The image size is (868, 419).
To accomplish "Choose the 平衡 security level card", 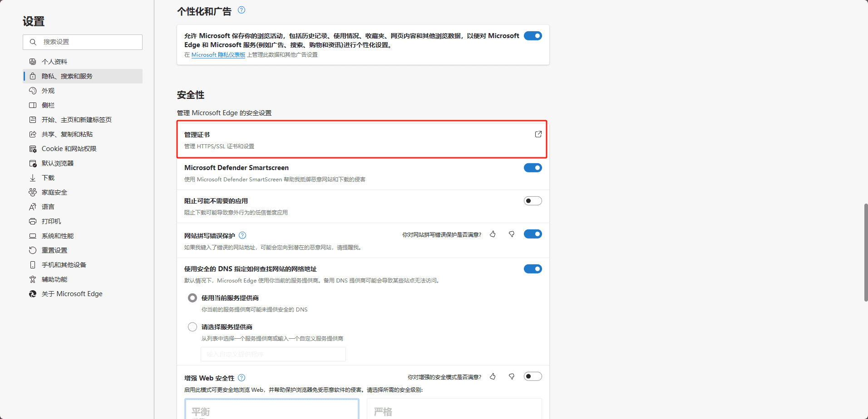I will coord(272,409).
